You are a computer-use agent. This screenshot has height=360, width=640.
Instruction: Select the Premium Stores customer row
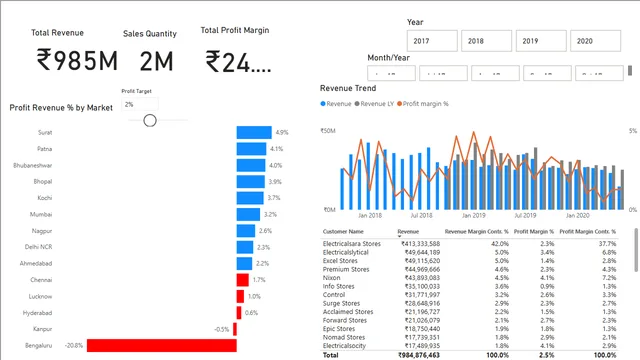tap(469, 269)
